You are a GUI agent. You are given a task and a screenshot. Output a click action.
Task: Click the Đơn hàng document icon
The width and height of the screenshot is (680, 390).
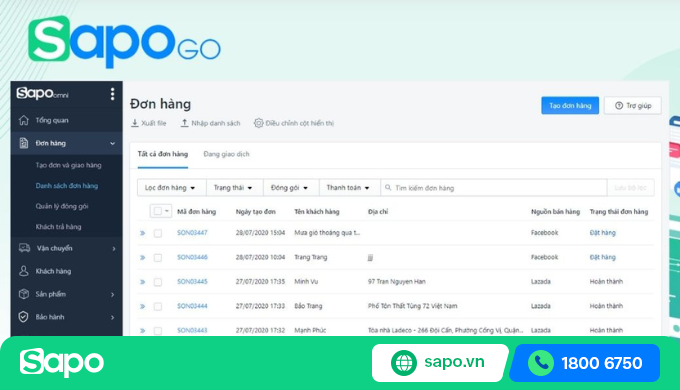pyautogui.click(x=24, y=143)
